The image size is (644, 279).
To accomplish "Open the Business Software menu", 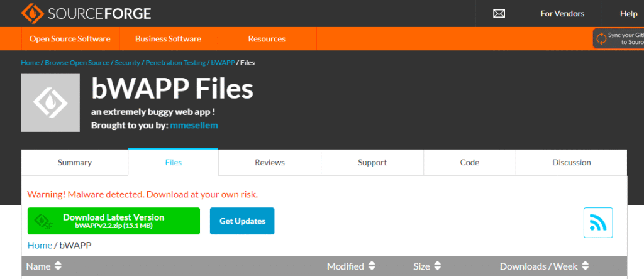I will (x=168, y=39).
